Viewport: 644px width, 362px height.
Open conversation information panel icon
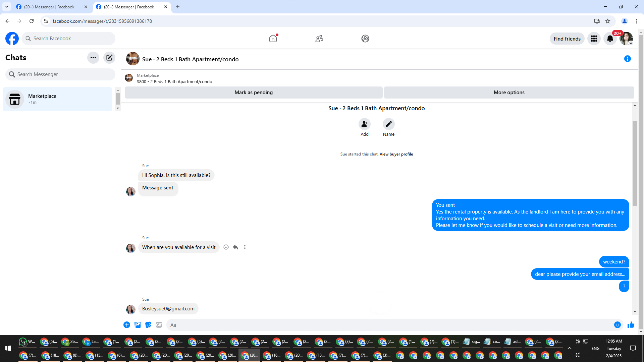coord(628,59)
